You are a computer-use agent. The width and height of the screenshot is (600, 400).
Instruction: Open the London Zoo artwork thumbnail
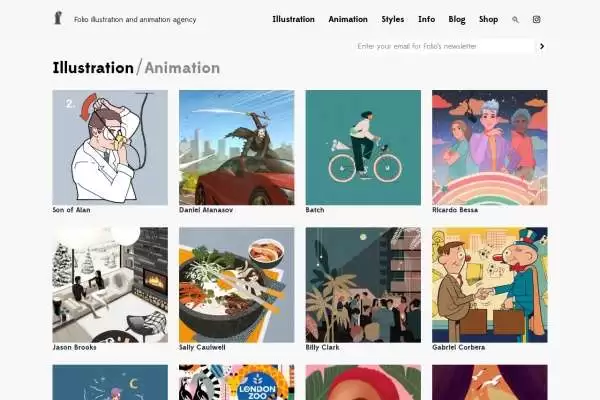[x=237, y=382]
